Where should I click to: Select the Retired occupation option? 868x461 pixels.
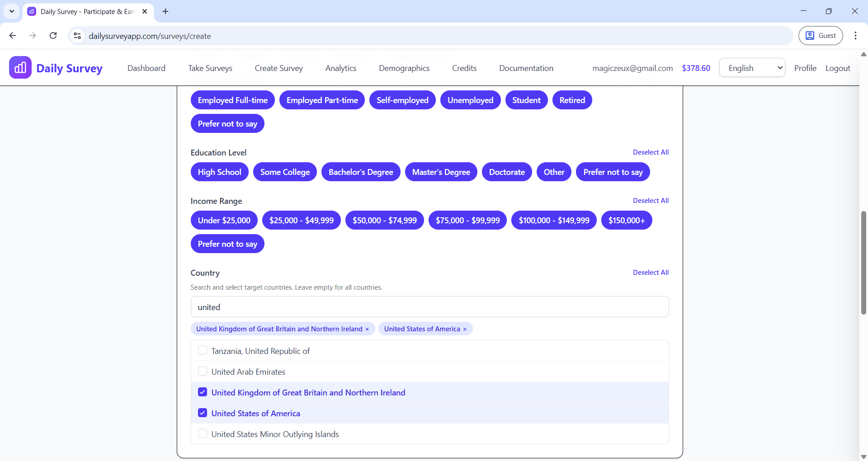tap(572, 100)
